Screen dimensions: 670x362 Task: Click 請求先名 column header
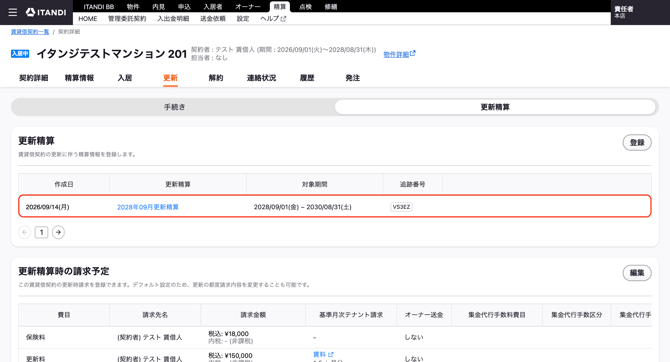[155, 315]
